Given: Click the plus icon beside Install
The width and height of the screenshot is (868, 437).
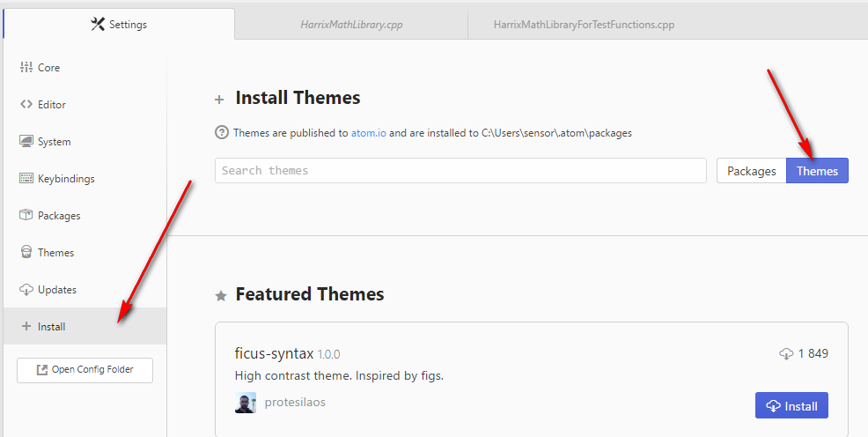Looking at the screenshot, I should pyautogui.click(x=26, y=326).
